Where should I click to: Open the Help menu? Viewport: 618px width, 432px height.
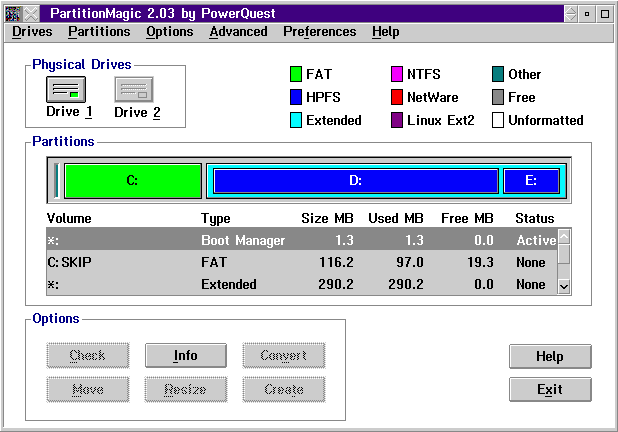click(385, 32)
